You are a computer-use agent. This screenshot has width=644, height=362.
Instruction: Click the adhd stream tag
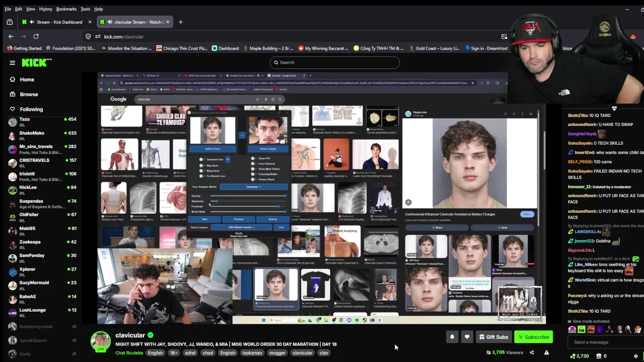tap(190, 353)
